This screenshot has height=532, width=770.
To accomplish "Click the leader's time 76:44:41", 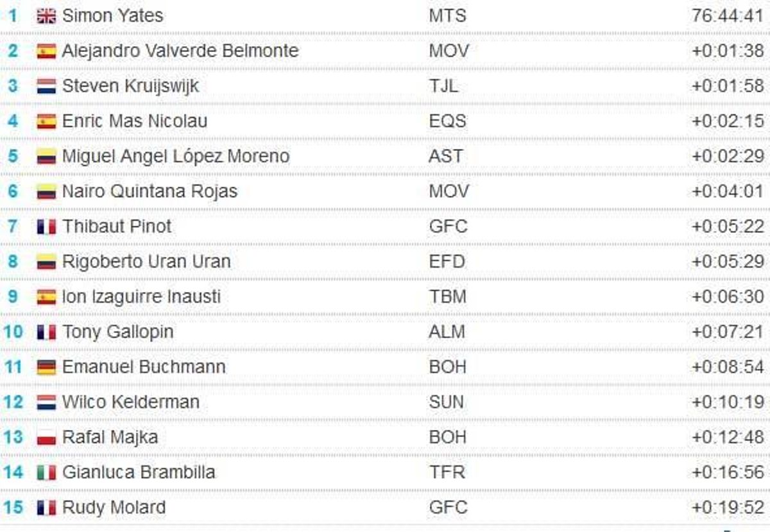I will pyautogui.click(x=728, y=15).
